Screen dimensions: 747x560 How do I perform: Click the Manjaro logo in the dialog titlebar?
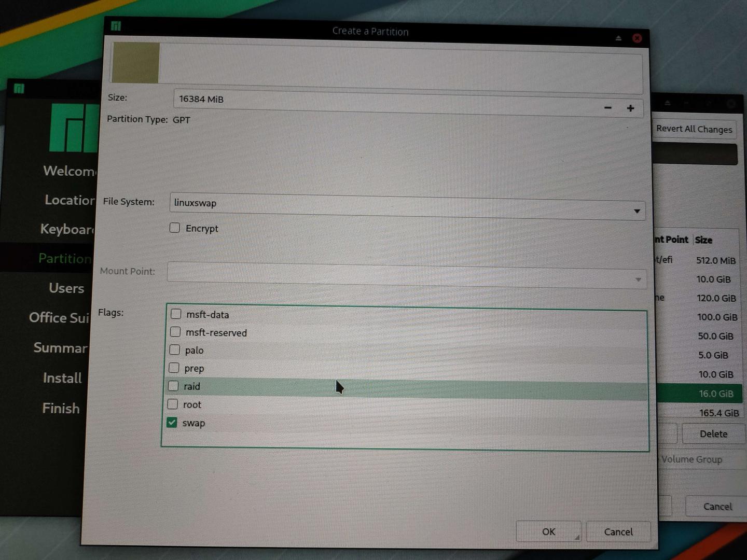tap(116, 25)
